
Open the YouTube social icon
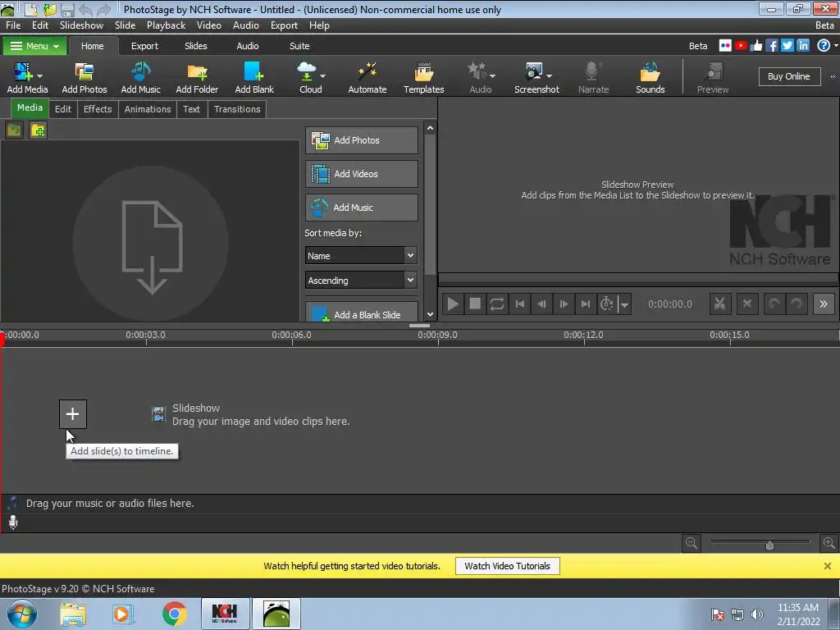[741, 46]
